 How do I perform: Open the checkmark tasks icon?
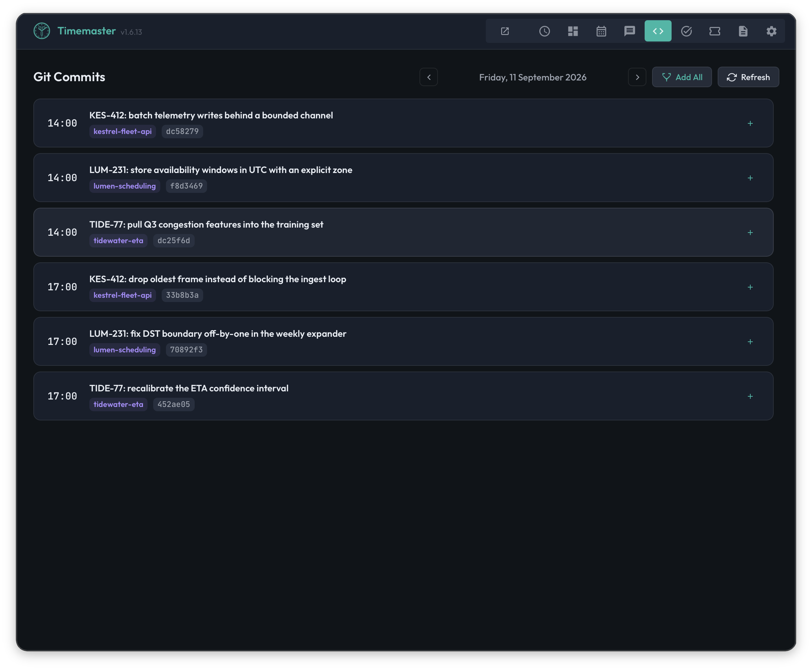point(686,31)
